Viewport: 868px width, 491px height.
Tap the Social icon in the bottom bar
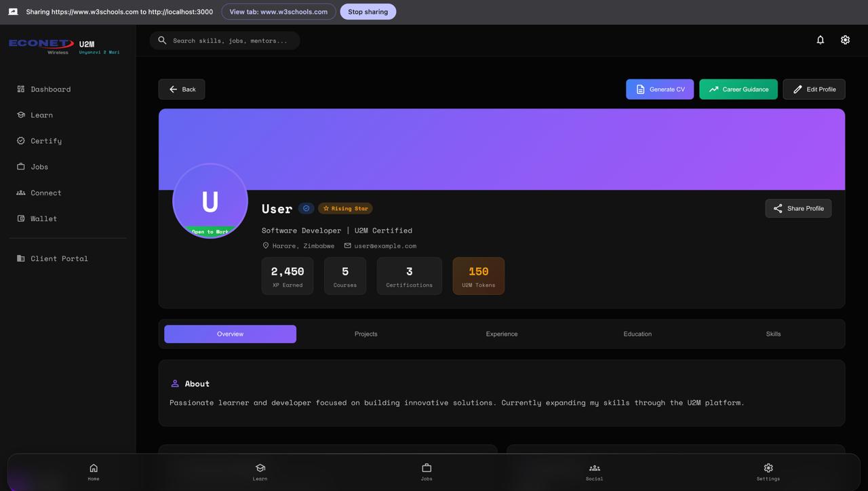pos(594,468)
